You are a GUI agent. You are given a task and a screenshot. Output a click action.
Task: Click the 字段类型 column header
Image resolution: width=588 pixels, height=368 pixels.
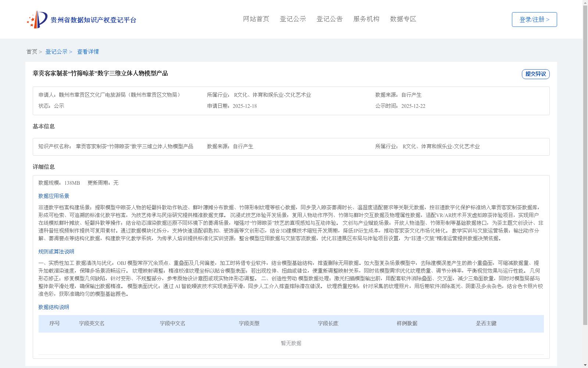tap(249, 323)
